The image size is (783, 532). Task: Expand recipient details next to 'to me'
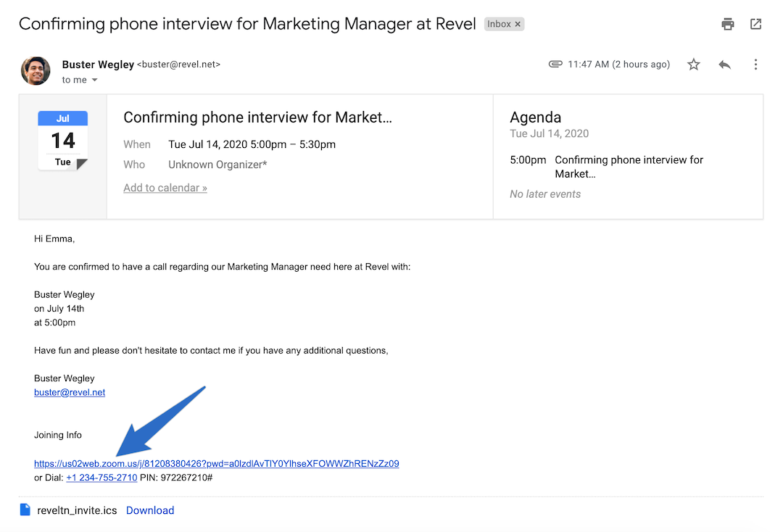tap(94, 80)
